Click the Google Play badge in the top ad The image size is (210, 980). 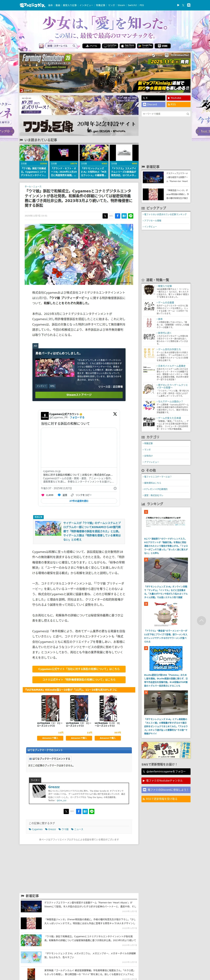click(x=145, y=46)
